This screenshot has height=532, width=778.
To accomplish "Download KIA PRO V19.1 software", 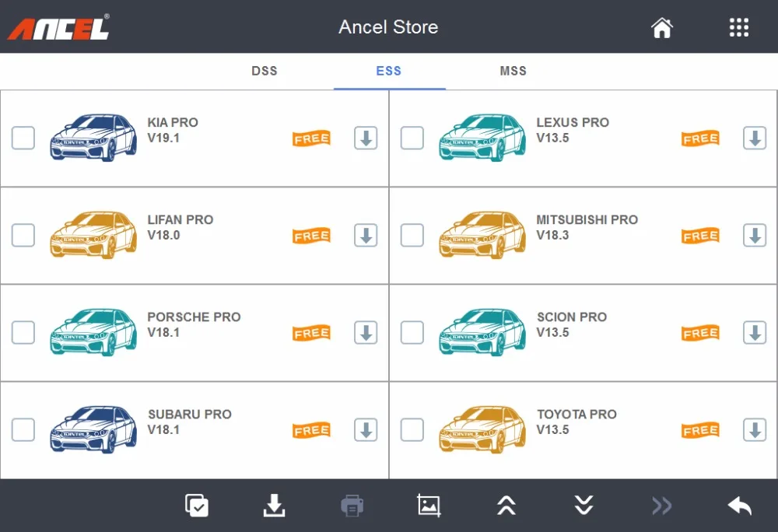I will 366,138.
